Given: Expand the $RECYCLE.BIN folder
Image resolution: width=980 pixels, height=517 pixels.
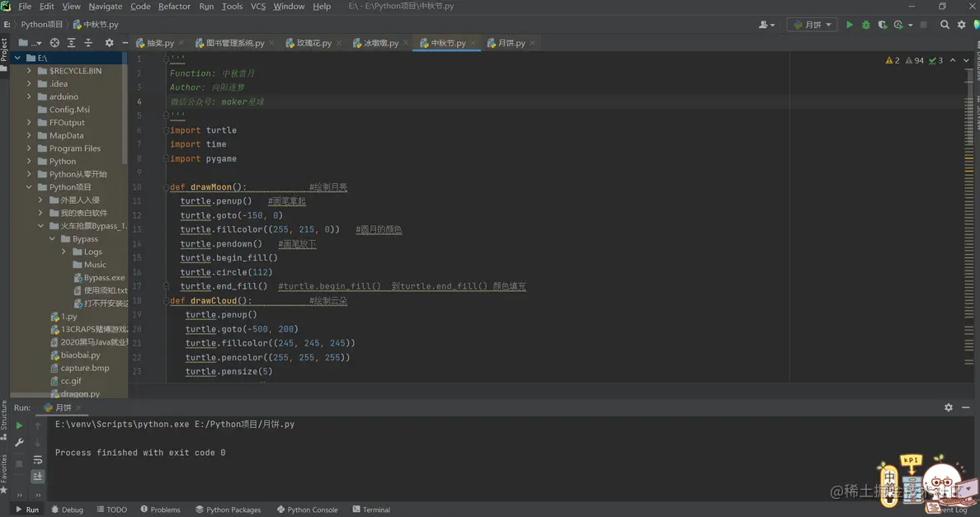Looking at the screenshot, I should click(x=29, y=71).
